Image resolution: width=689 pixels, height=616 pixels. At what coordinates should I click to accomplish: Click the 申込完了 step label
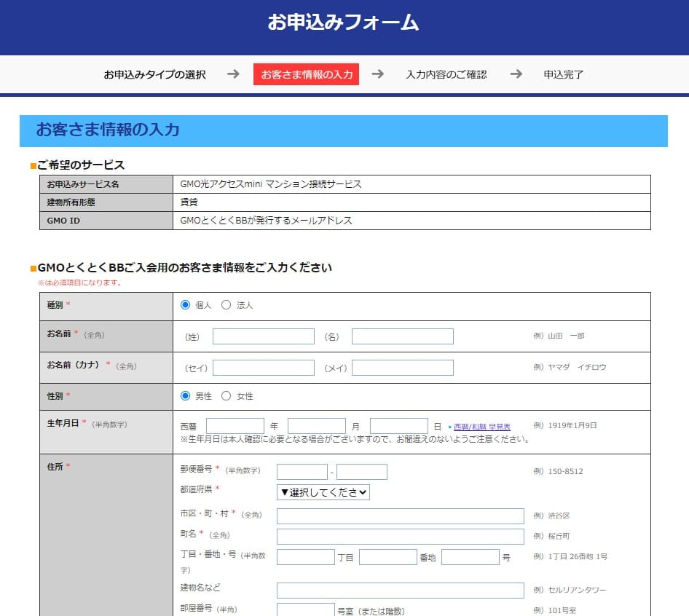click(563, 74)
